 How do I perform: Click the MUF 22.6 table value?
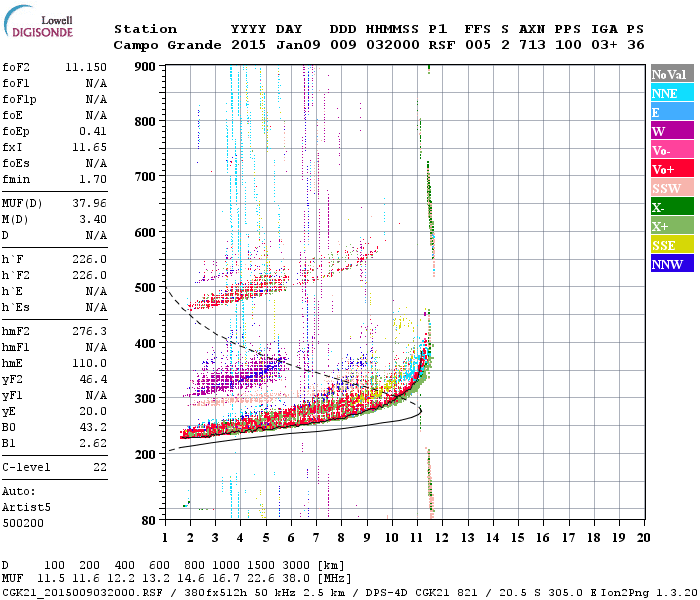(261, 579)
